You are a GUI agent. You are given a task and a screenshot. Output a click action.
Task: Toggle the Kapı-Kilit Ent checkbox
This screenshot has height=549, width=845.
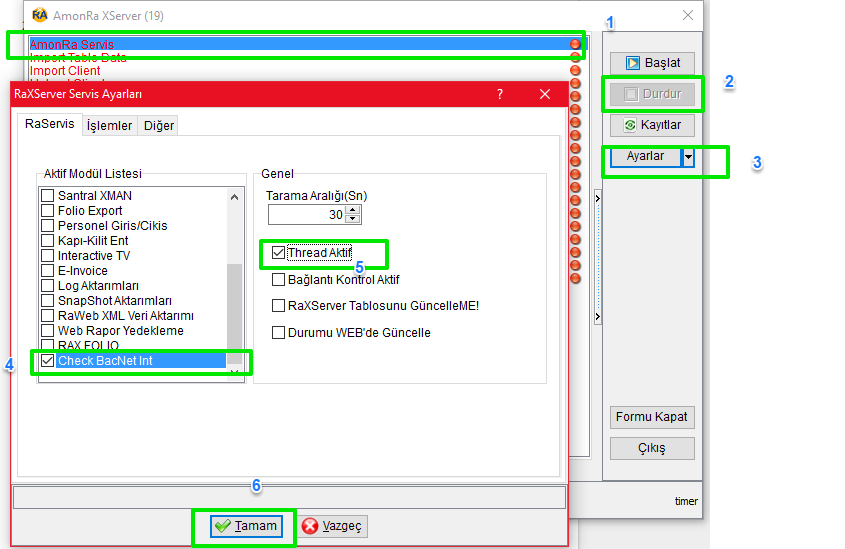pos(48,241)
